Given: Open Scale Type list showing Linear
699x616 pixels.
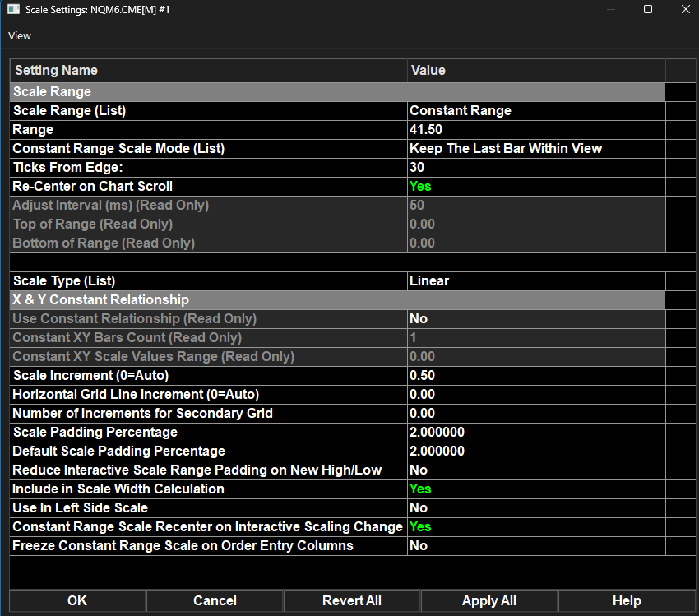Looking at the screenshot, I should (x=536, y=280).
